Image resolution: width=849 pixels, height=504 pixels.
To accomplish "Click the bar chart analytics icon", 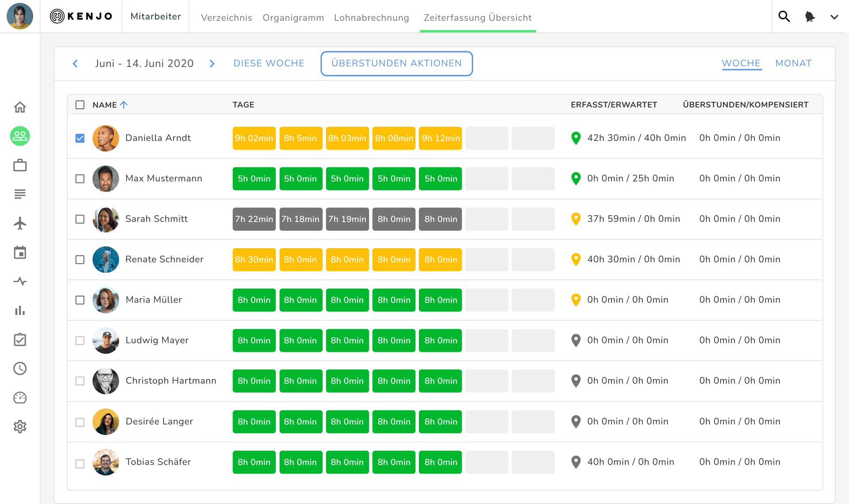I will point(20,310).
